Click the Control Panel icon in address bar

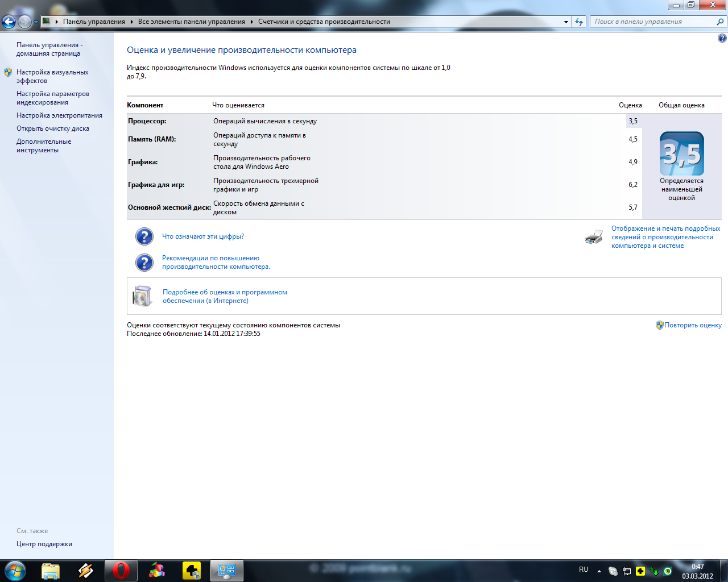coord(47,22)
